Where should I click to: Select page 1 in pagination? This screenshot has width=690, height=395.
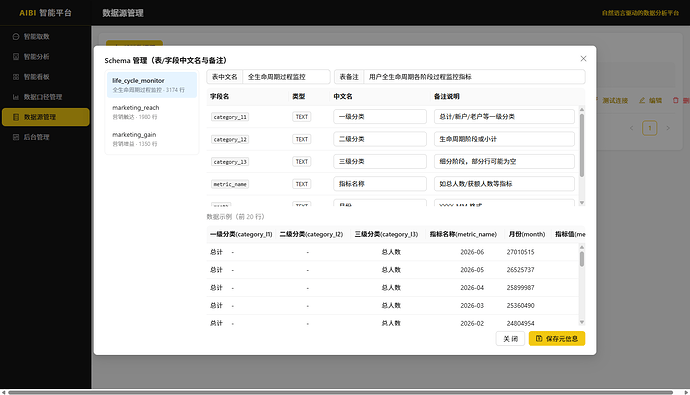click(x=650, y=128)
